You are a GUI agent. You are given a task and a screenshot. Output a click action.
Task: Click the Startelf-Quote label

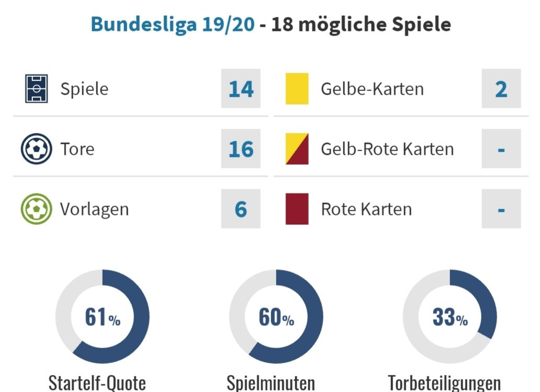pos(97,383)
